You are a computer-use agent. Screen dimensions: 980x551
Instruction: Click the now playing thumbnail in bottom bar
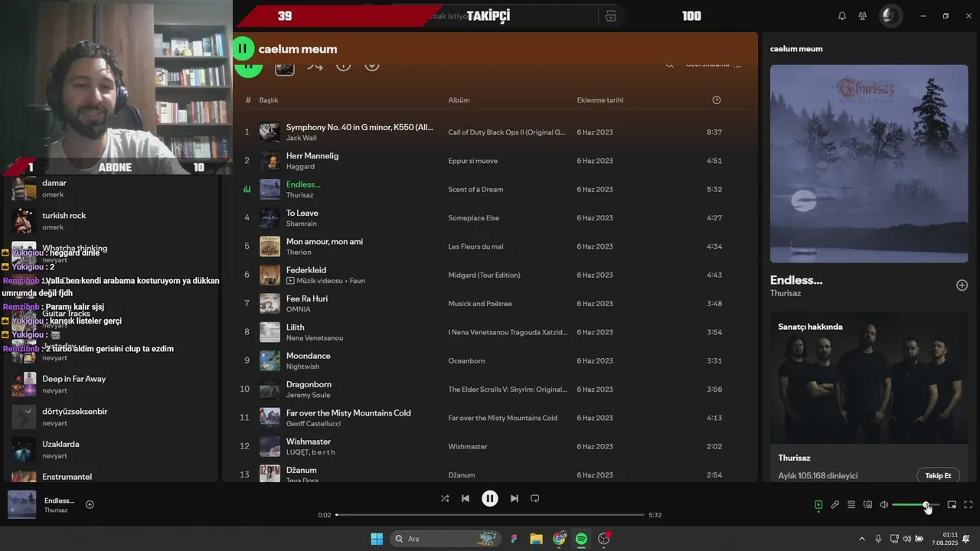coord(21,505)
